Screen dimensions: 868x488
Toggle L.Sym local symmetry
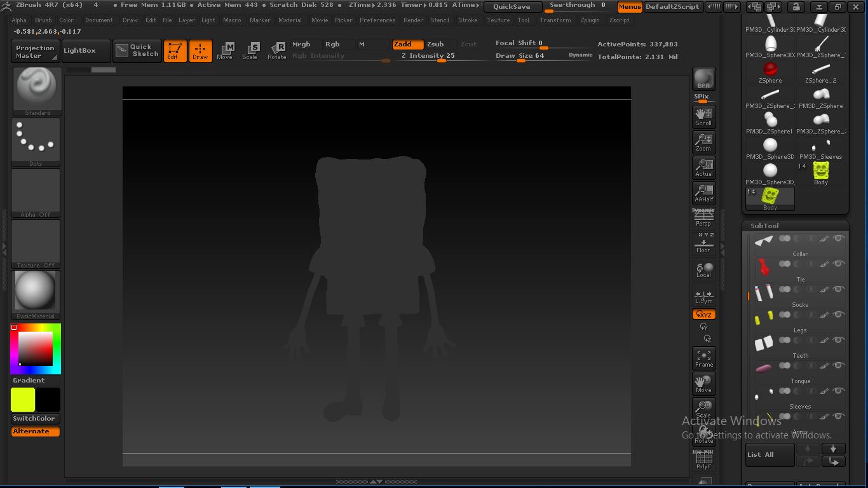click(703, 296)
